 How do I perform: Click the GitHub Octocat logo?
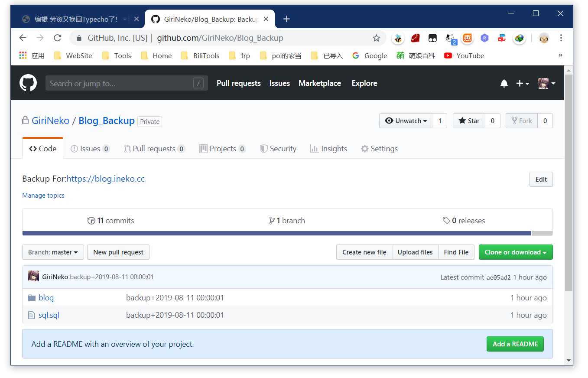click(x=28, y=83)
